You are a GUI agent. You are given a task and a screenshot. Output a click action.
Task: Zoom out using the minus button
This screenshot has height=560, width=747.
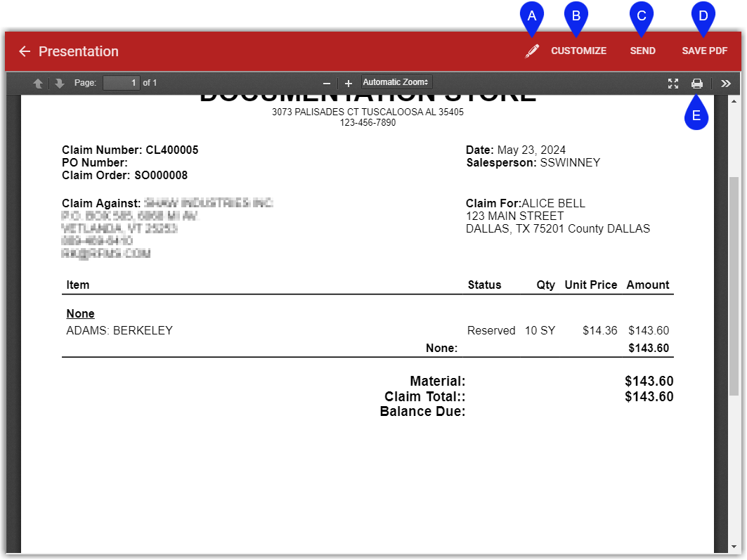point(327,84)
